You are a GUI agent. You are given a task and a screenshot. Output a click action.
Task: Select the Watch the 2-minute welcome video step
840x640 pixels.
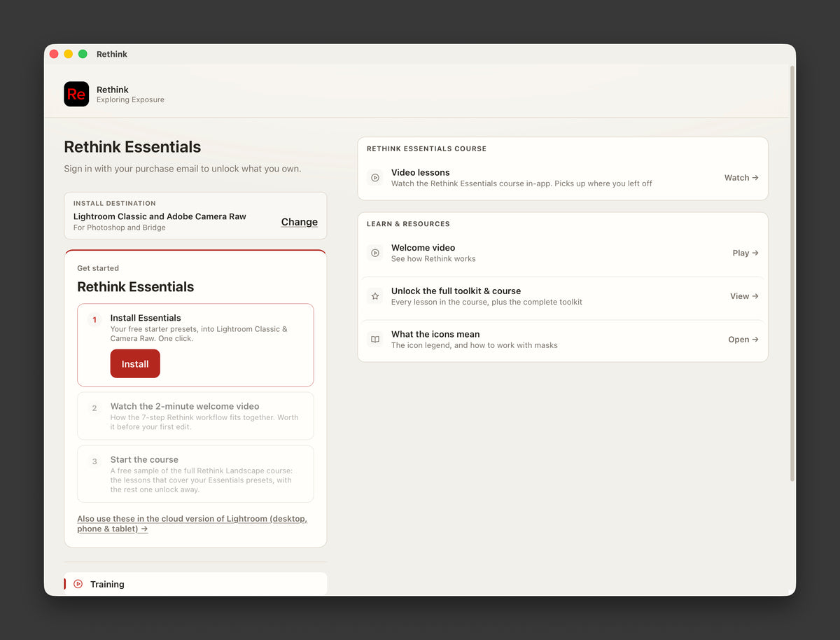point(195,416)
